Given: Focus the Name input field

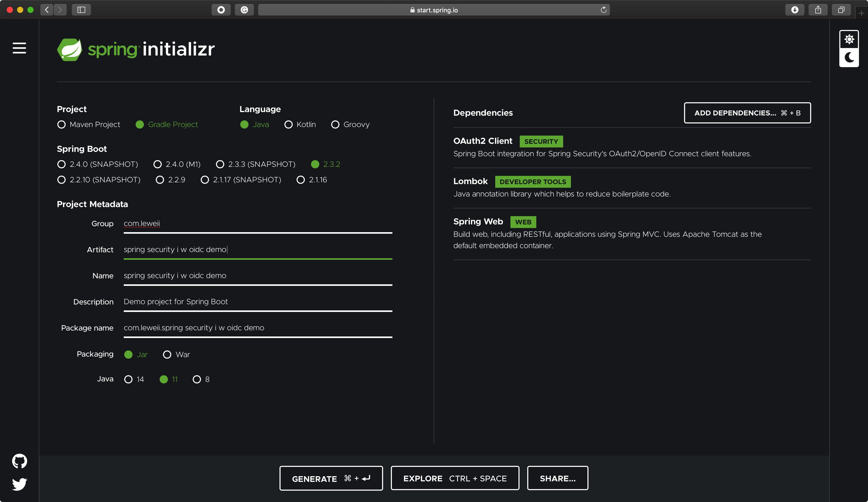Looking at the screenshot, I should tap(258, 277).
